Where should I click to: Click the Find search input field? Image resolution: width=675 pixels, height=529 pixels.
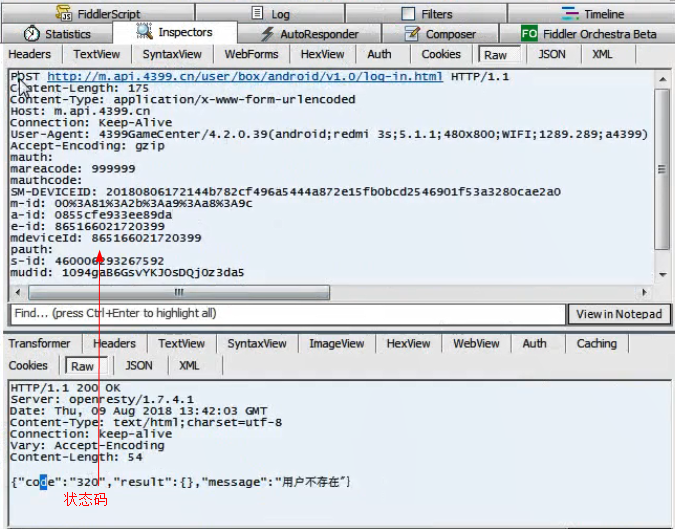(288, 314)
